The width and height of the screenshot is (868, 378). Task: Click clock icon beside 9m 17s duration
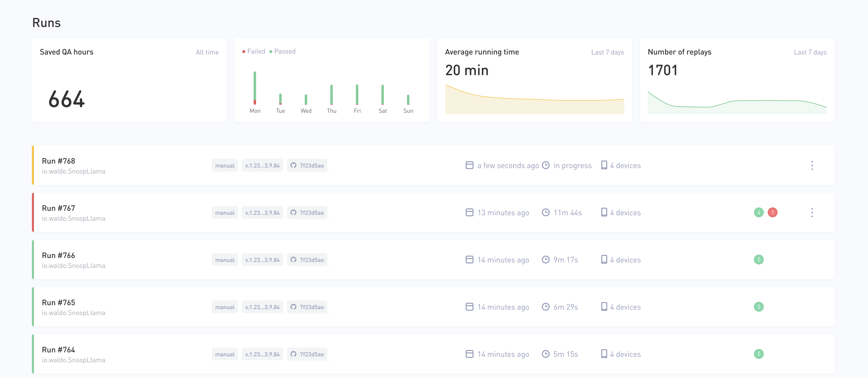(x=546, y=260)
